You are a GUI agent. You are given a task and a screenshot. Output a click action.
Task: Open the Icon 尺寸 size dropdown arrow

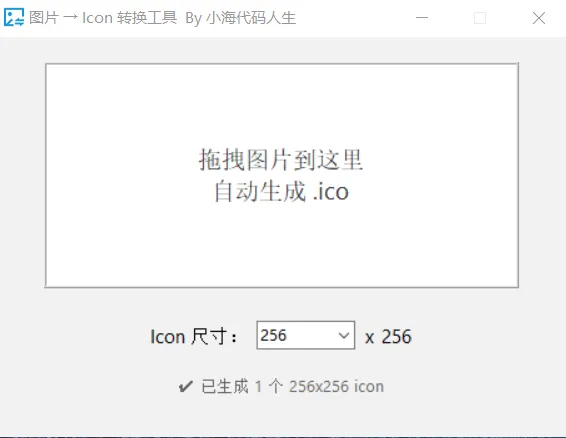pyautogui.click(x=344, y=335)
